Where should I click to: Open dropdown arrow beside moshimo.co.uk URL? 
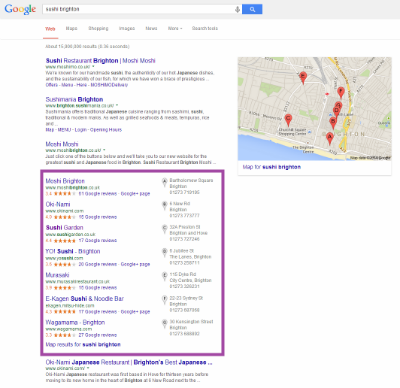click(x=93, y=67)
